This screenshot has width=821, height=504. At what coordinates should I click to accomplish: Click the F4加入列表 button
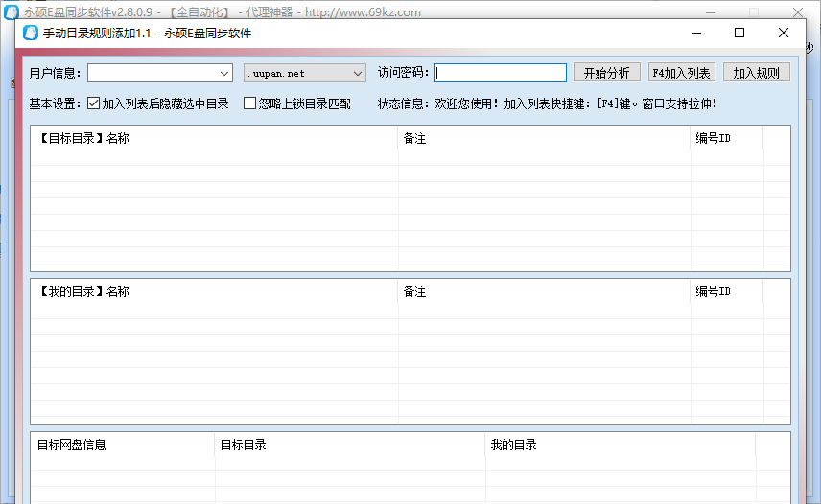681,73
